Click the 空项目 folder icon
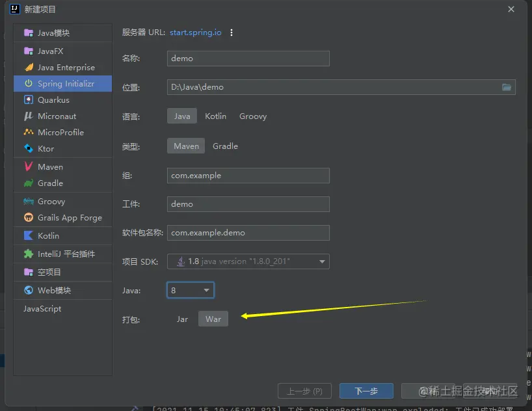Screen dimensions: 532x411 click(x=29, y=272)
